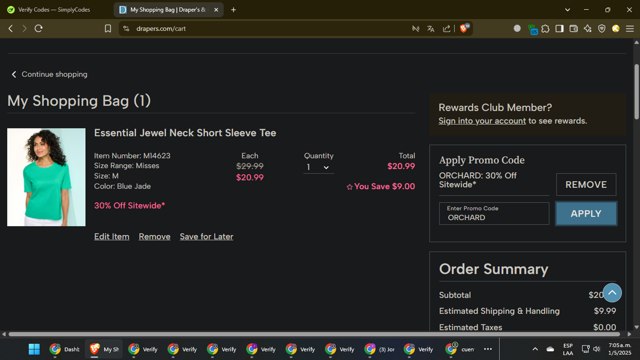Viewport: 640px width, 360px height.
Task: Click the scroll-to-top round arrow button
Action: [x=612, y=293]
